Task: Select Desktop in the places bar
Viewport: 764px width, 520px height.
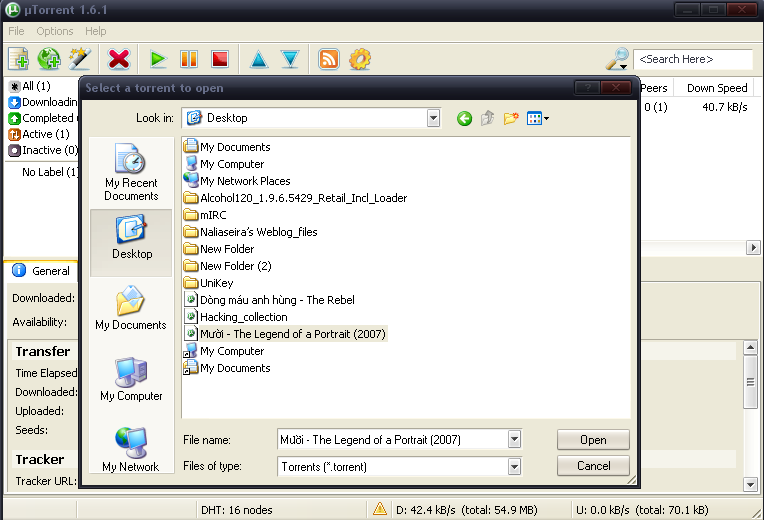Action: (131, 242)
